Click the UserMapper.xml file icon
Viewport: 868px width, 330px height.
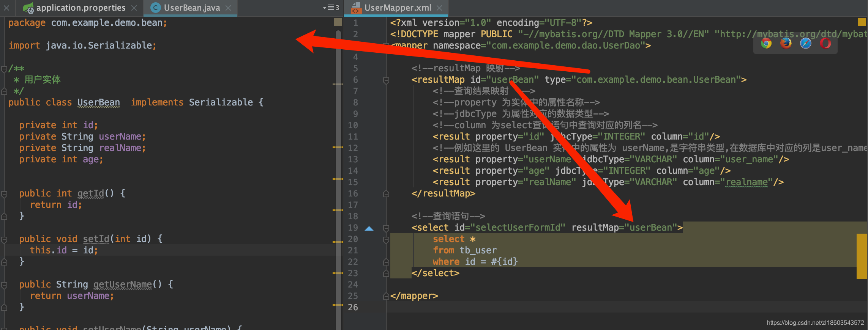pyautogui.click(x=356, y=8)
